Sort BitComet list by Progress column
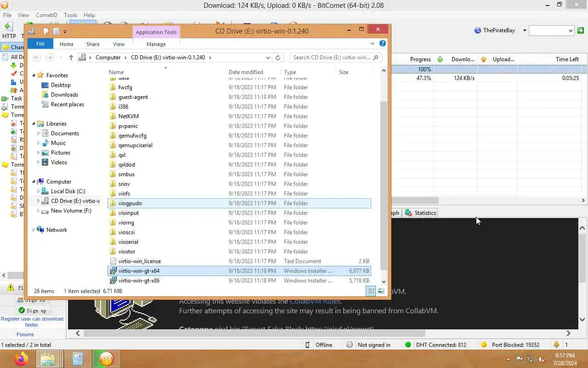 click(420, 59)
